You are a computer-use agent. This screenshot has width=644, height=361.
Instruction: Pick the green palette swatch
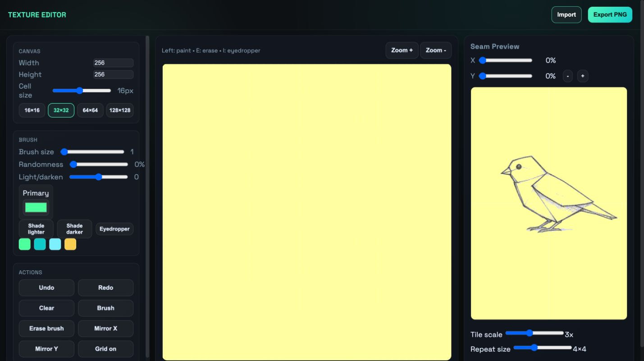pyautogui.click(x=25, y=244)
